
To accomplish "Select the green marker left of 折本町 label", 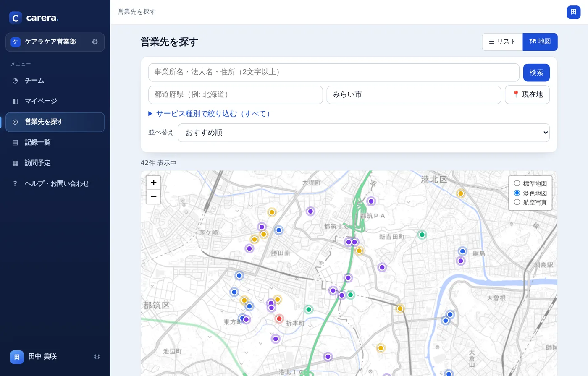I will [309, 310].
